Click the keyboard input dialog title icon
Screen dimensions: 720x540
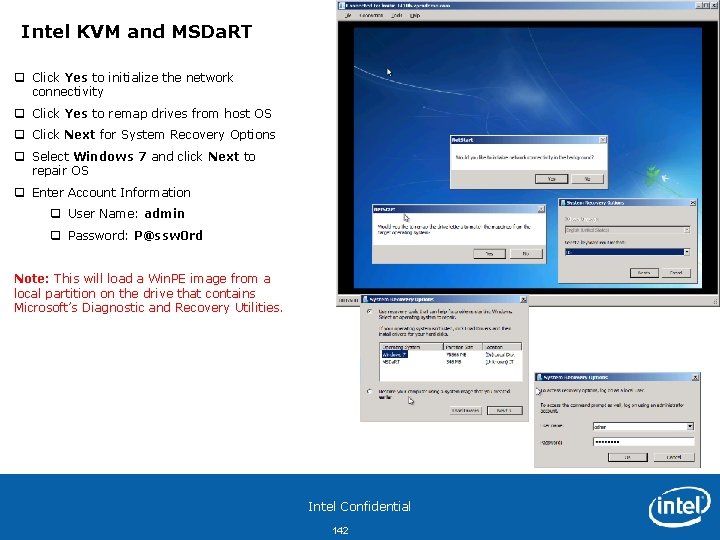562,202
